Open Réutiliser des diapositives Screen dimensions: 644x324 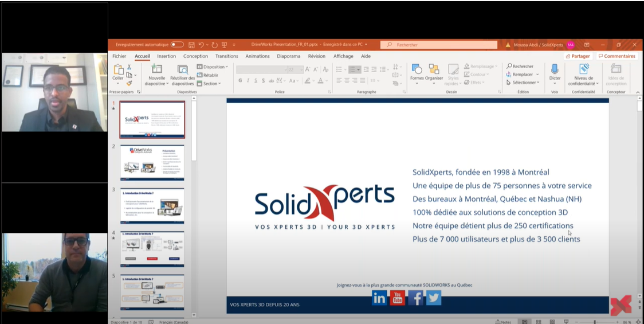182,75
